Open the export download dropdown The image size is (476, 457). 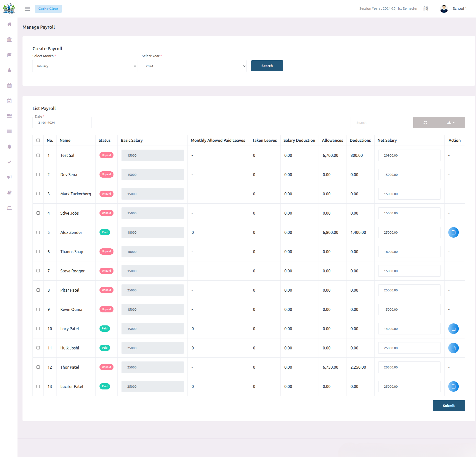click(x=451, y=123)
